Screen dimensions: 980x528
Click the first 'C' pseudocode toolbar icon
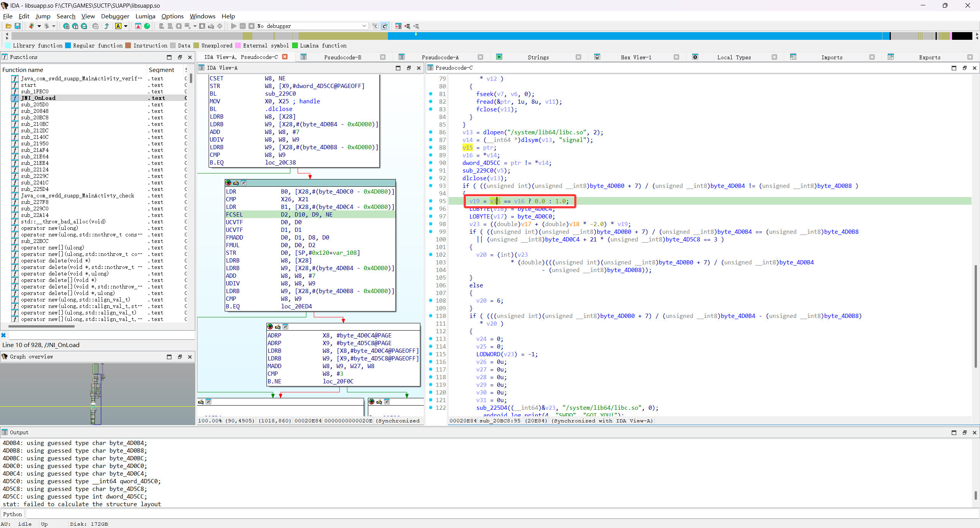[376, 26]
